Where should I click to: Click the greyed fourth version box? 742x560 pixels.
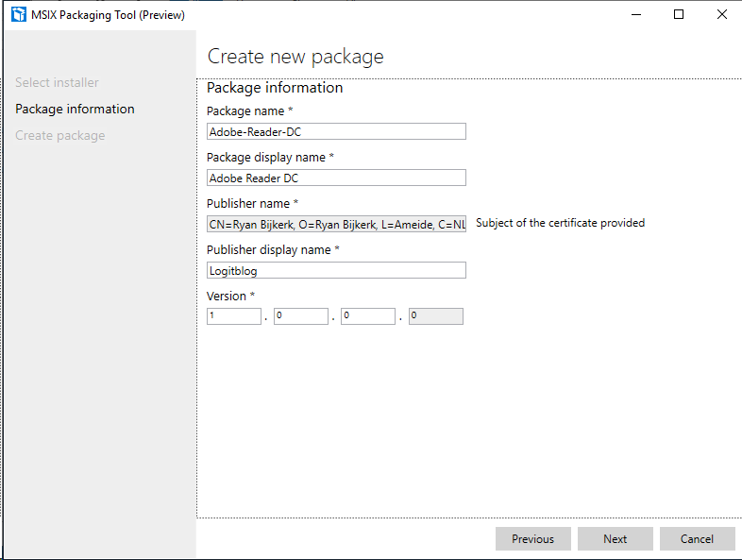pyautogui.click(x=436, y=316)
